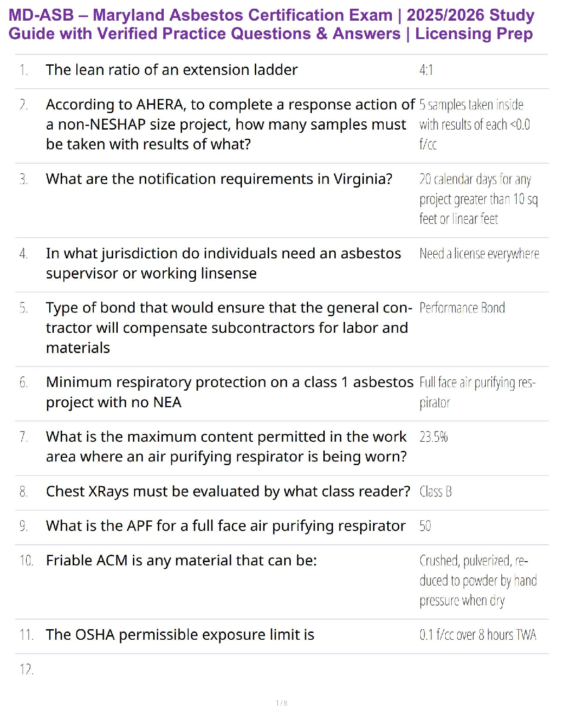Viewport: 563px width, 728px height.
Task: Click the 23.5% answer text
Action: [x=433, y=437]
